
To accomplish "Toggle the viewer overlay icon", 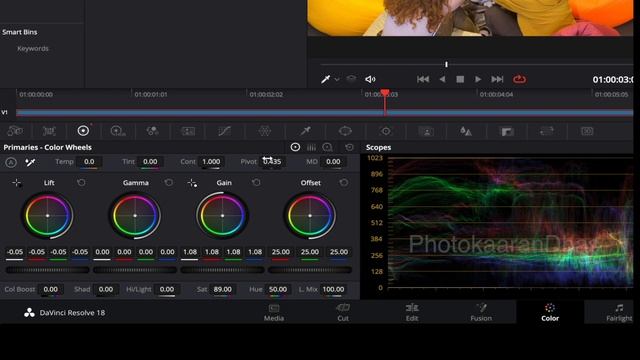I will click(351, 79).
